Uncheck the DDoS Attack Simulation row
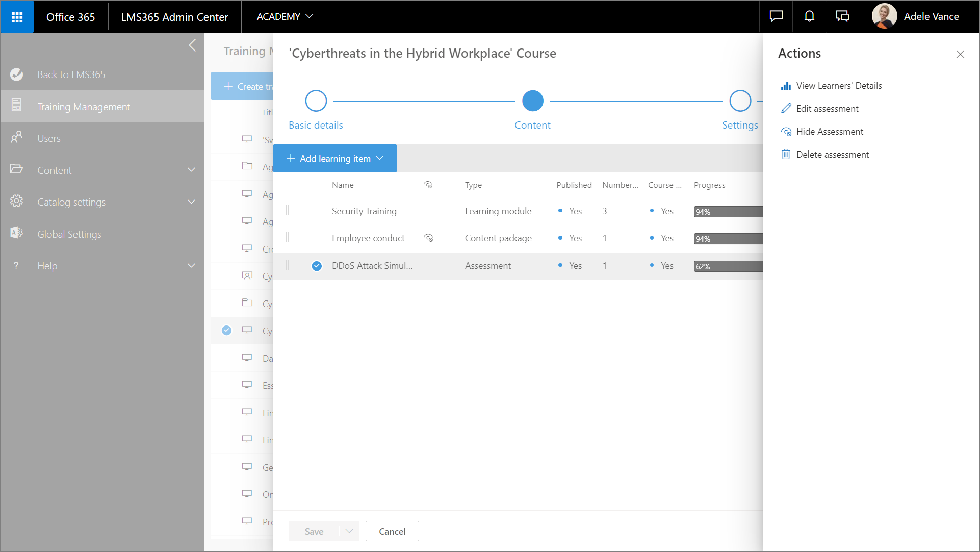980x552 pixels. [x=317, y=266]
